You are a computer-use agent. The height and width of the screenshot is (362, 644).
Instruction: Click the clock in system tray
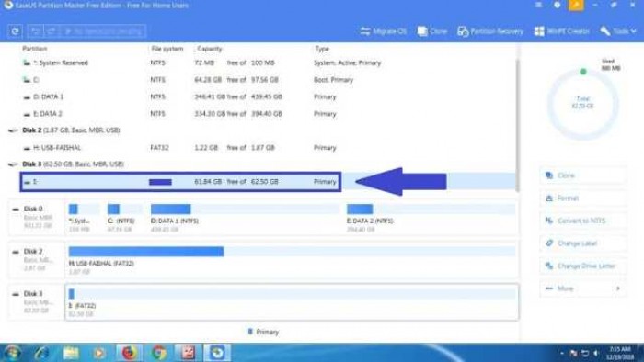pos(619,353)
